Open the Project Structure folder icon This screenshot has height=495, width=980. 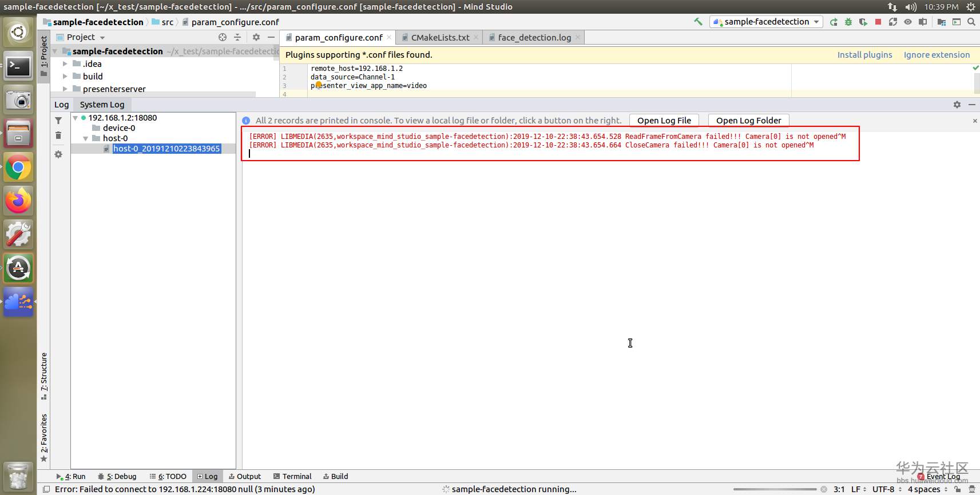942,22
